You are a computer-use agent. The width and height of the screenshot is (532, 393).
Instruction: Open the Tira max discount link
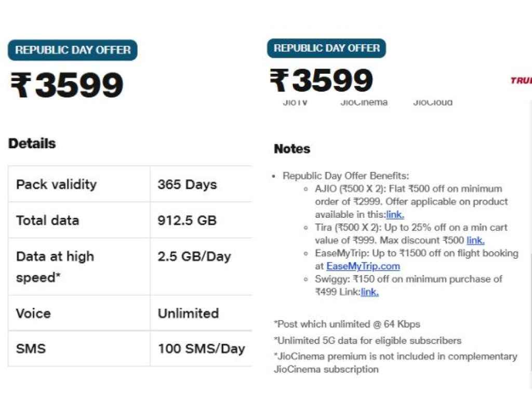coord(475,240)
